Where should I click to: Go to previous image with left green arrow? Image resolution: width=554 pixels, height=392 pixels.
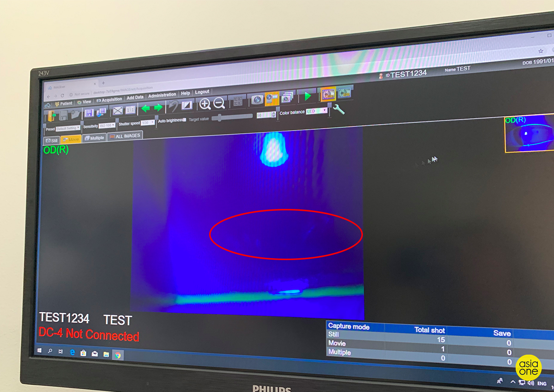click(145, 108)
